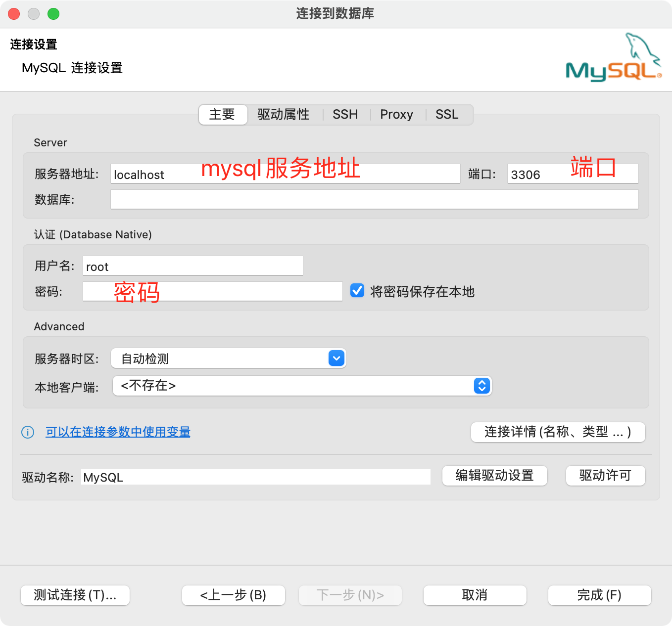
Task: Click the edit driver settings button
Action: pyautogui.click(x=494, y=476)
